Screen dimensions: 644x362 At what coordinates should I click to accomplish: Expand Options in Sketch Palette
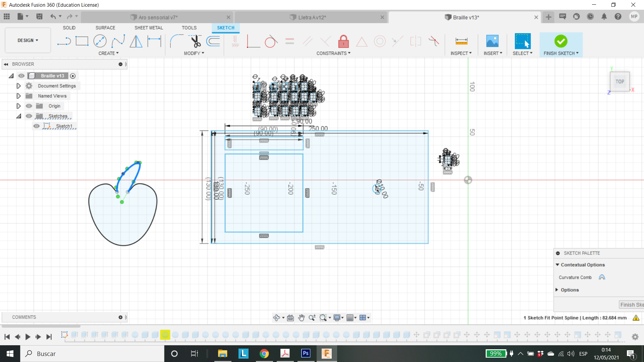[557, 290]
